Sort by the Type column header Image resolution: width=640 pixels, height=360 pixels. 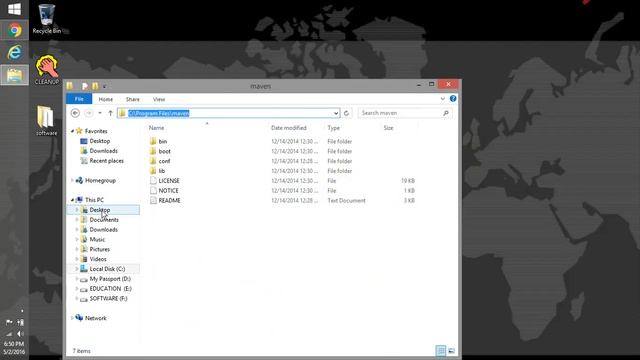click(x=333, y=128)
